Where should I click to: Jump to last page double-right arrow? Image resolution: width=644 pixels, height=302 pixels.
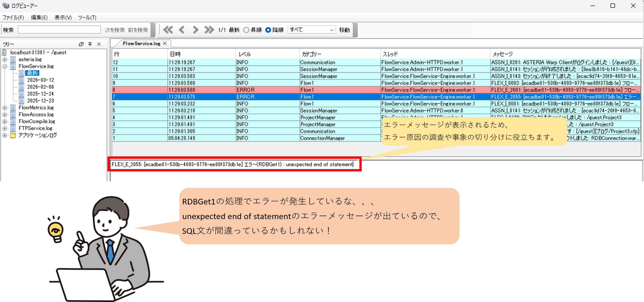coord(209,30)
